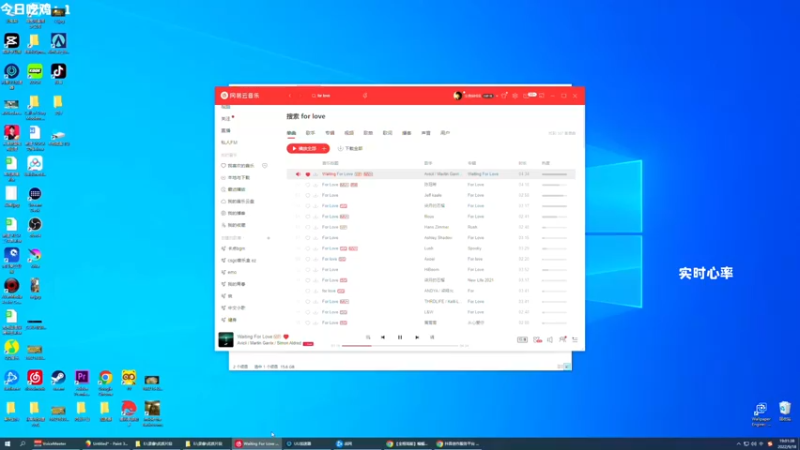This screenshot has width=800, height=450.
Task: Select the Videos (视频) search tab
Action: point(349,133)
